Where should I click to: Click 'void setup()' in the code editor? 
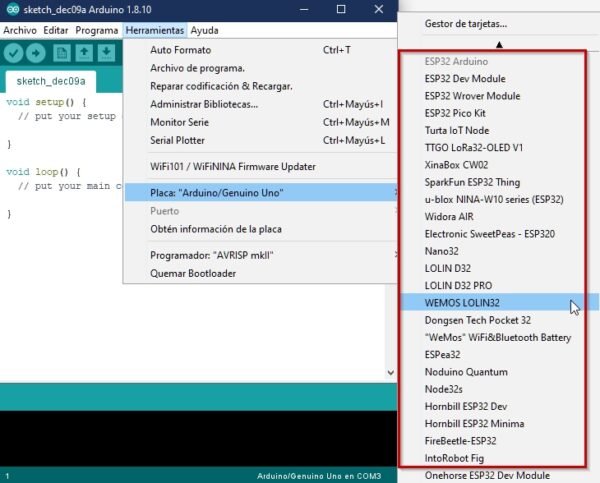[40, 102]
